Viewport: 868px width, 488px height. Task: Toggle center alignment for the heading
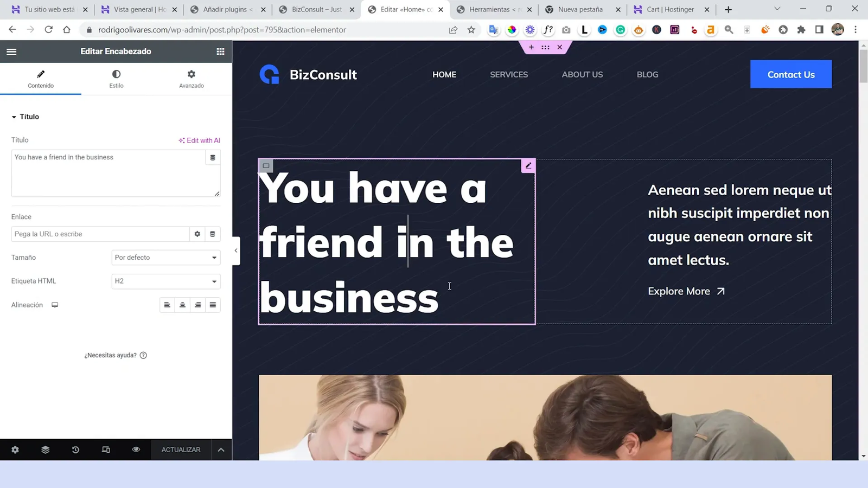click(x=182, y=305)
